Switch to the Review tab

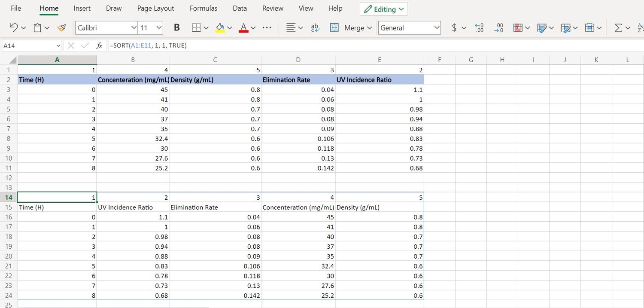coord(273,8)
